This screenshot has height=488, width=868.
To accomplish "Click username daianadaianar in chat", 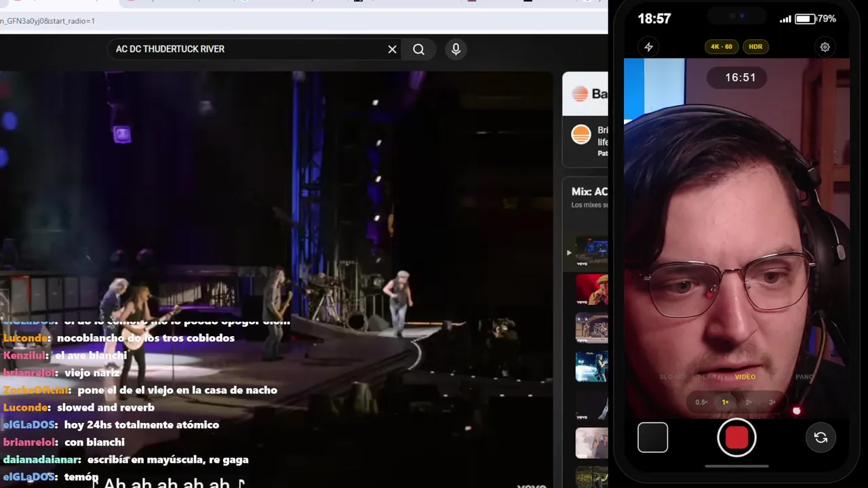I will coord(41,460).
